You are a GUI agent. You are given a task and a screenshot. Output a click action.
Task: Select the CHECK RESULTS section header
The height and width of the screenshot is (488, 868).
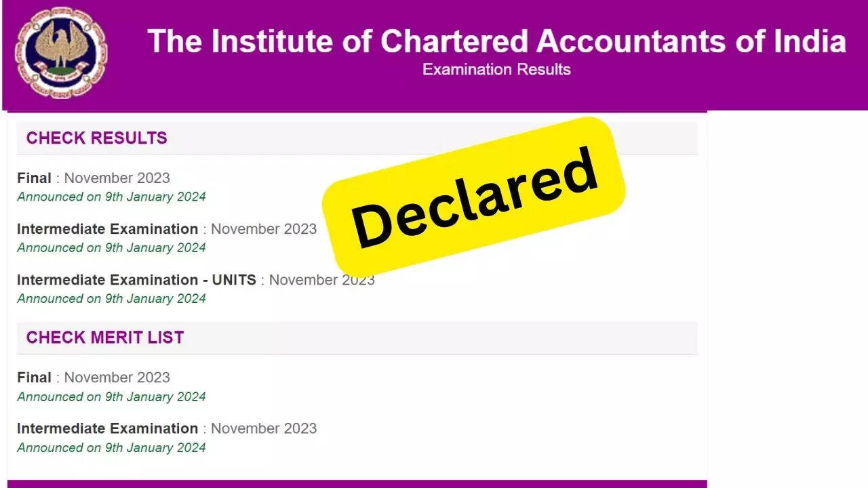click(96, 138)
